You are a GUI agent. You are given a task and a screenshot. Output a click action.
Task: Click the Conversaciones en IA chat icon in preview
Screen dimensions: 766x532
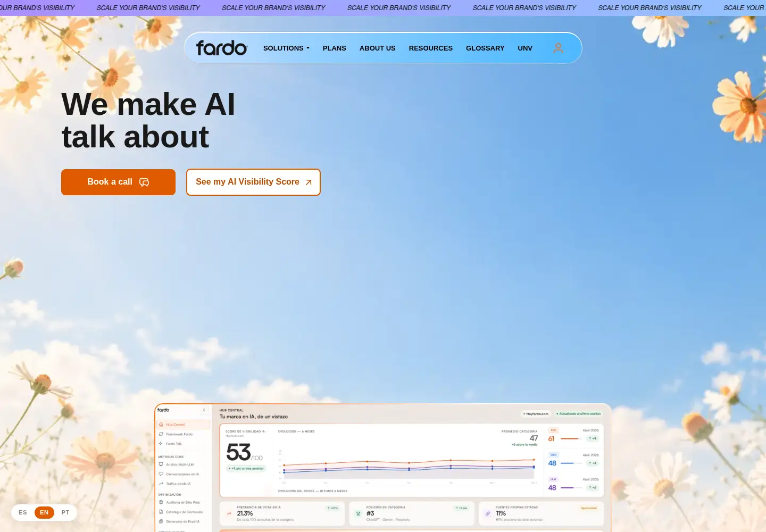pyautogui.click(x=161, y=474)
